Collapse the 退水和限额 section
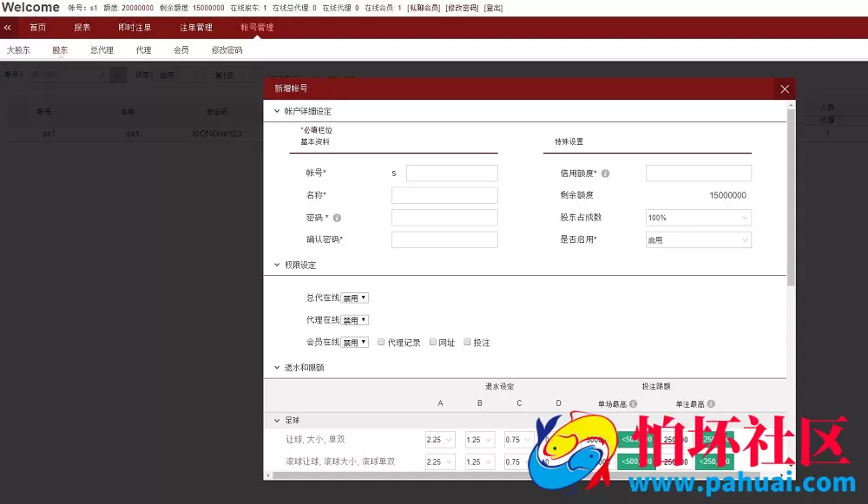 (x=277, y=367)
